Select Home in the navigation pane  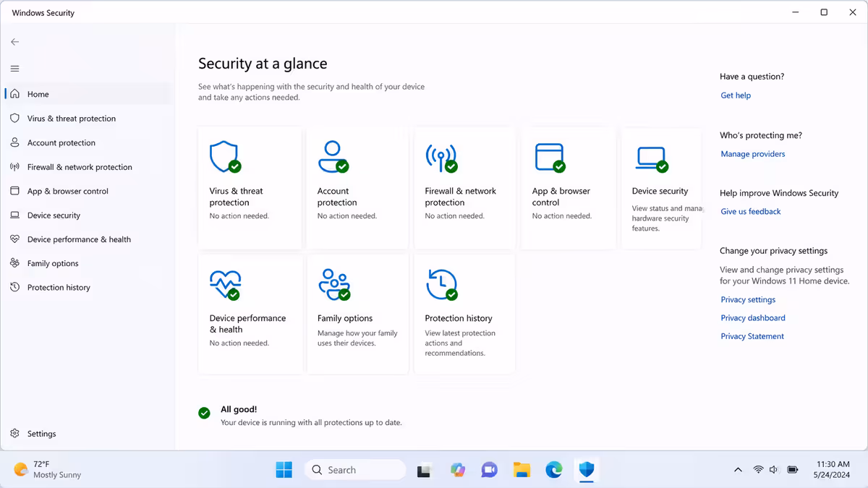click(88, 94)
